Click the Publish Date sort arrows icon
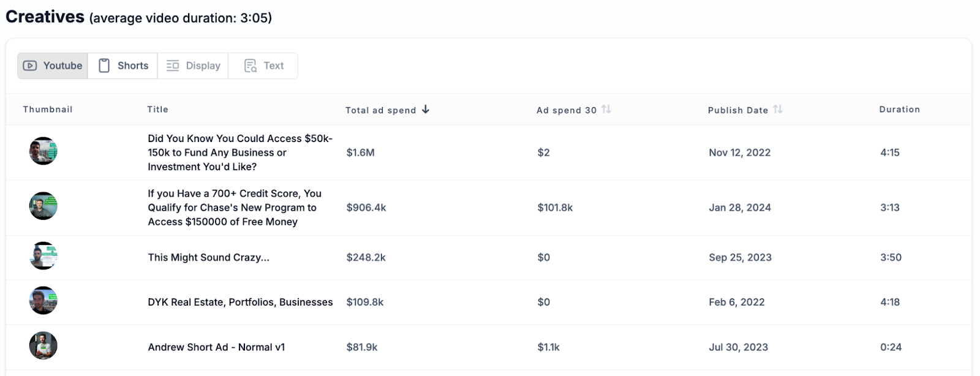980x376 pixels. [778, 109]
